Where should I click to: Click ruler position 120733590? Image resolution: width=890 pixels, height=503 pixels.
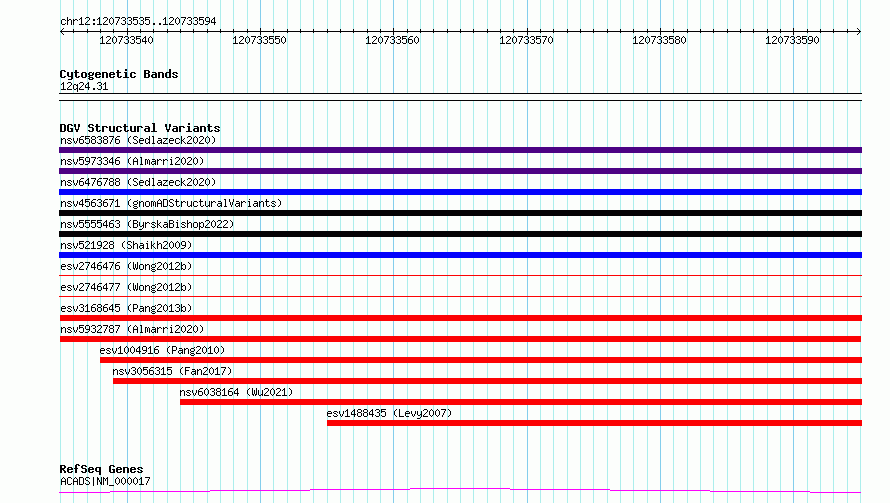[792, 40]
